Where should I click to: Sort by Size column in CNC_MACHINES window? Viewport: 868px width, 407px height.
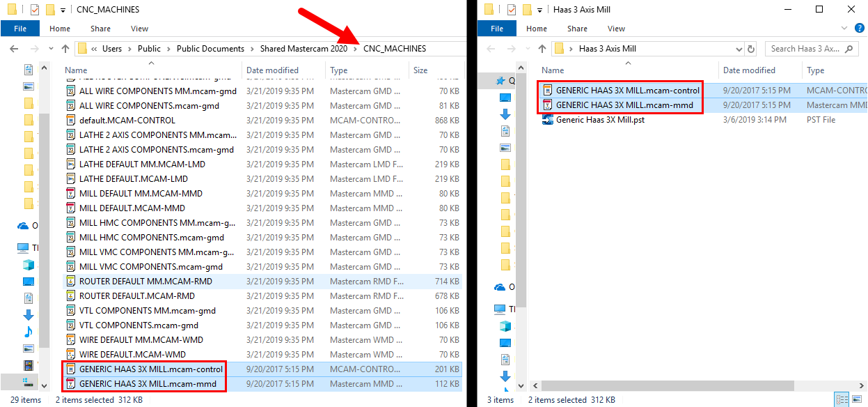pos(420,70)
